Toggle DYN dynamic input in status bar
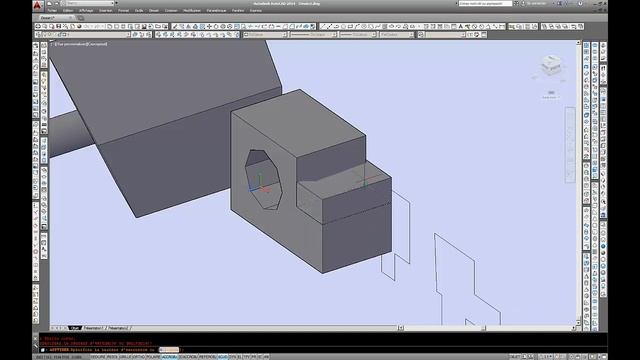640x360 pixels. coord(233,357)
